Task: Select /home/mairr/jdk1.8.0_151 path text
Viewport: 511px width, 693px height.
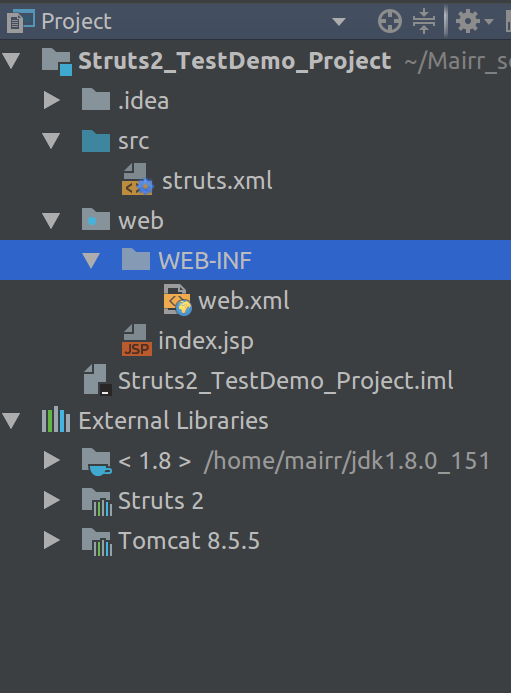Action: (347, 461)
